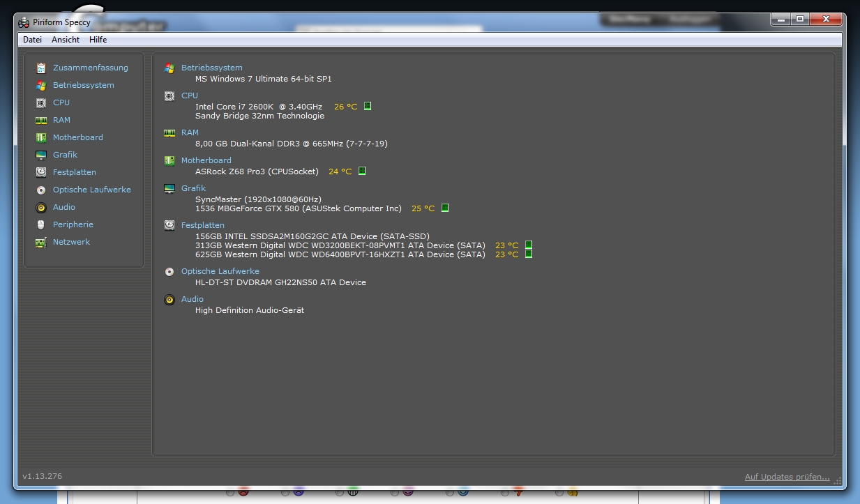The height and width of the screenshot is (504, 860).
Task: Click the RAM sidebar memory icon
Action: point(40,120)
